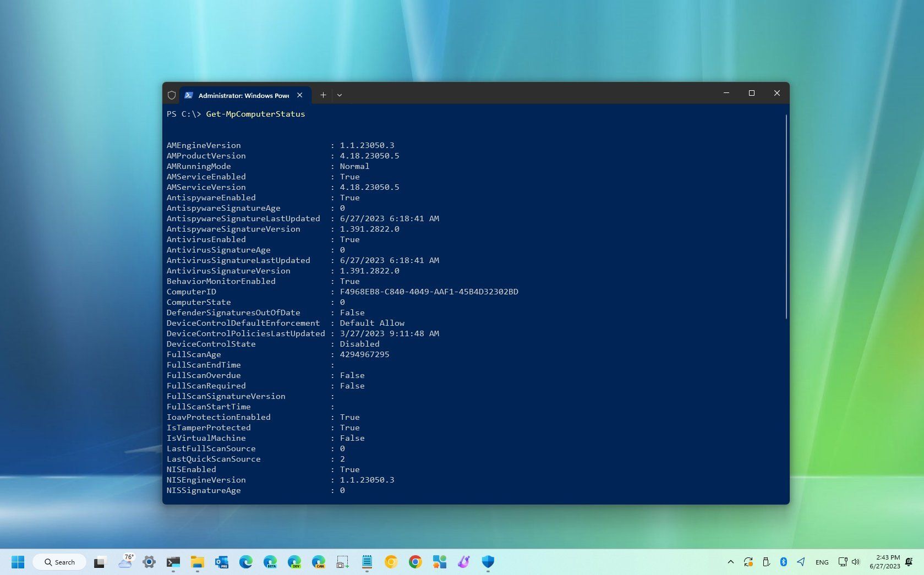
Task: Open the new tab dropdown in Terminal
Action: point(339,95)
